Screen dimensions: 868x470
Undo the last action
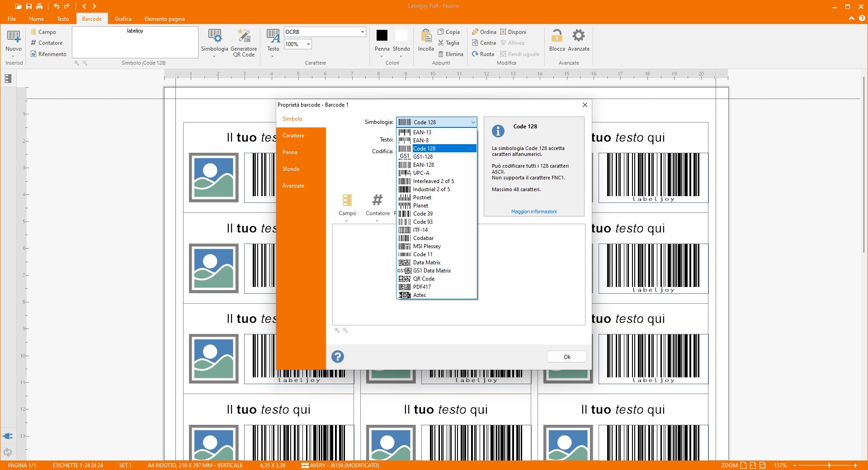pyautogui.click(x=57, y=6)
